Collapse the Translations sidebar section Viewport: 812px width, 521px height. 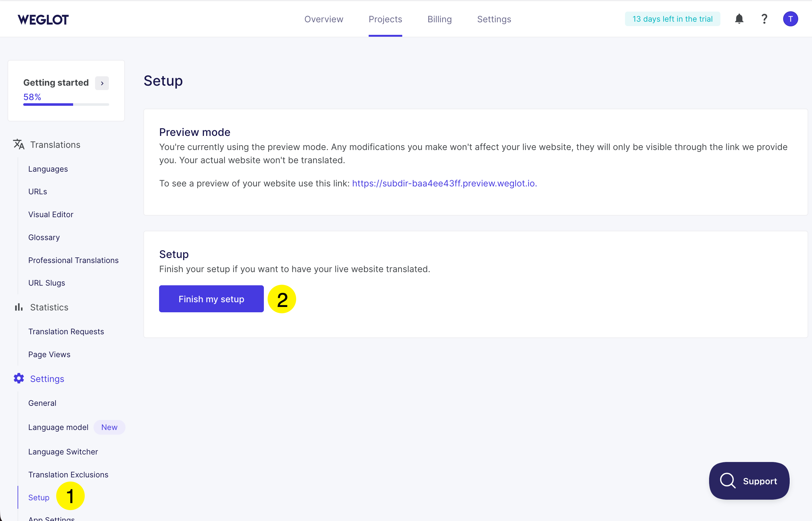click(55, 145)
